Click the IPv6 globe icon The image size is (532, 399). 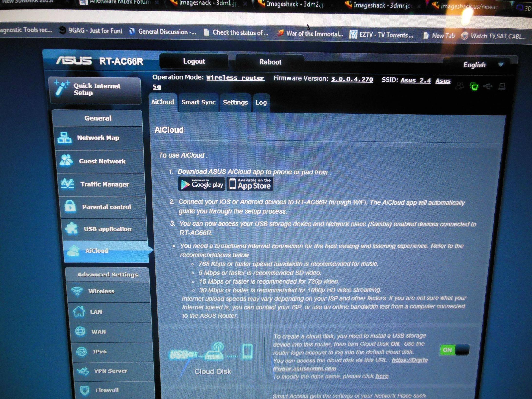[x=82, y=351]
